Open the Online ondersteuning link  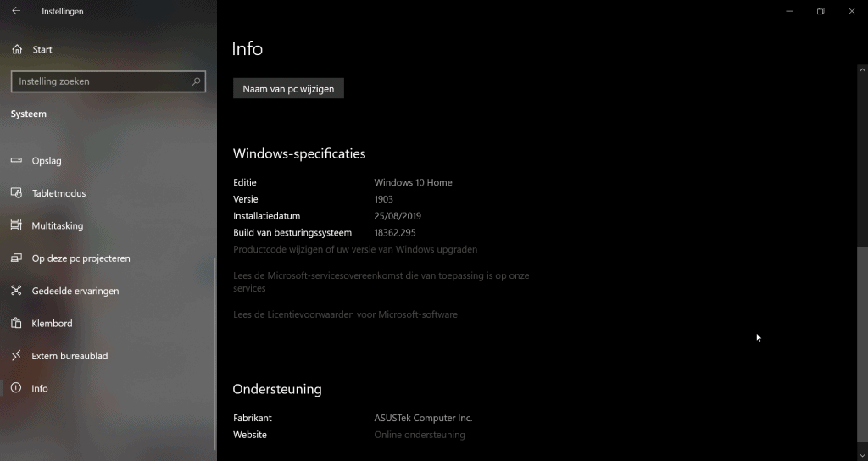420,435
